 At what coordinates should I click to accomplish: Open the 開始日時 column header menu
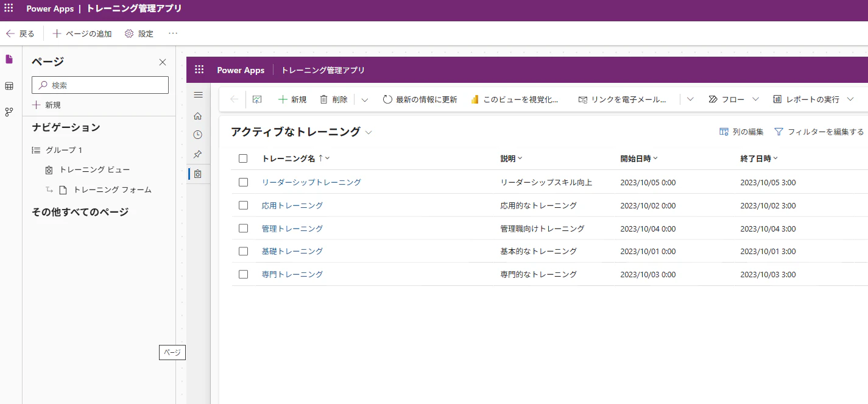(639, 158)
